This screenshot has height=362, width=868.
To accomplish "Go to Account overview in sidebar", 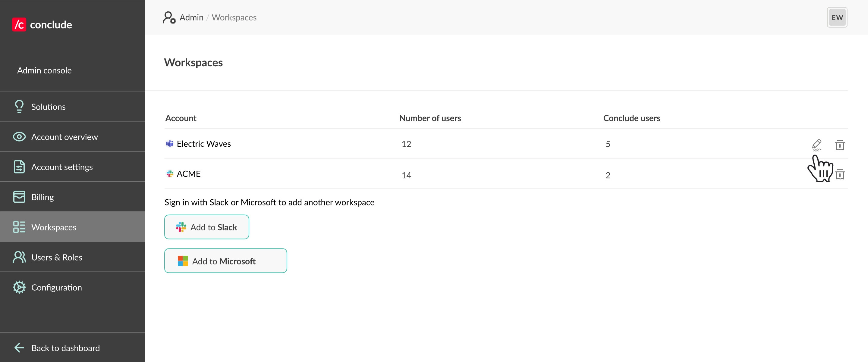I will click(64, 137).
